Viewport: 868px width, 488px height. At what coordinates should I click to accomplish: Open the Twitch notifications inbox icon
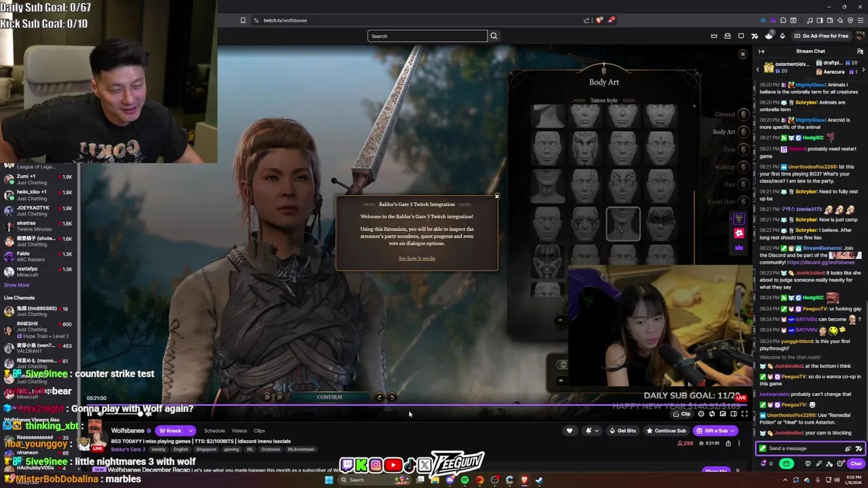pyautogui.click(x=728, y=36)
